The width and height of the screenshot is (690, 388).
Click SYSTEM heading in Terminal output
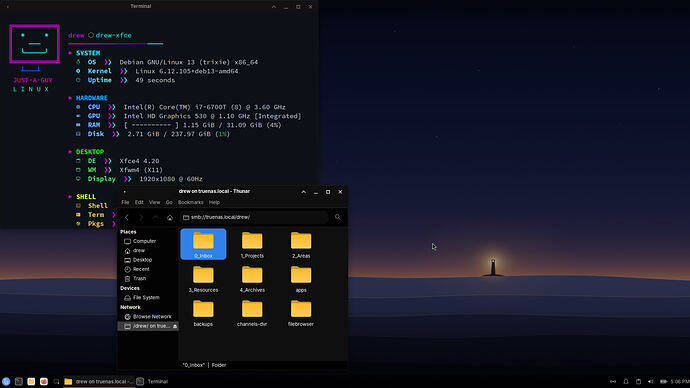pyautogui.click(x=88, y=53)
